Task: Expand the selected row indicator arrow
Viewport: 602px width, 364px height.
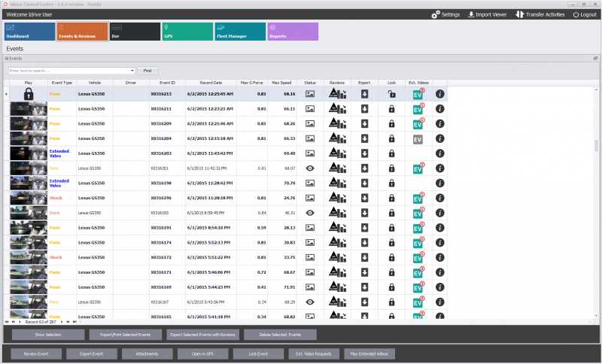Action: 7,94
